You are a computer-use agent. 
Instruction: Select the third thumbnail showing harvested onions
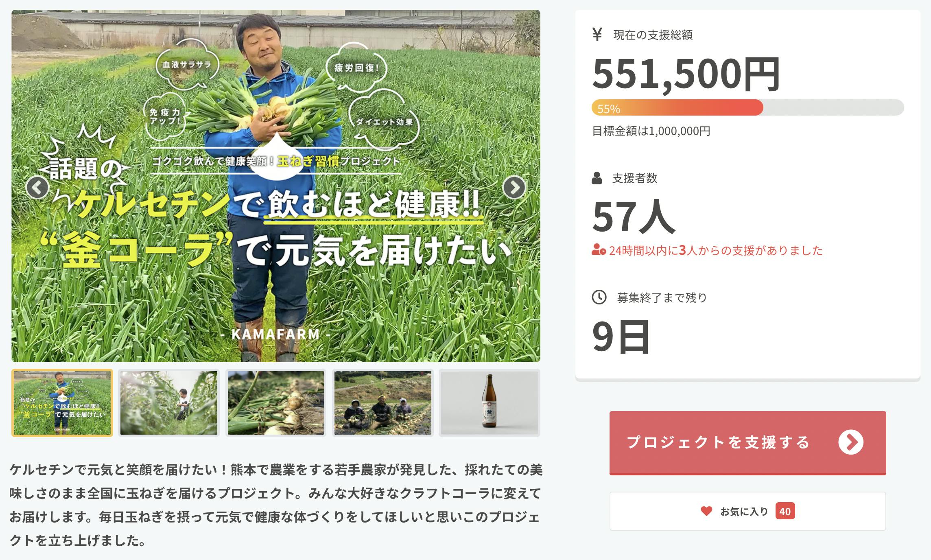point(276,403)
